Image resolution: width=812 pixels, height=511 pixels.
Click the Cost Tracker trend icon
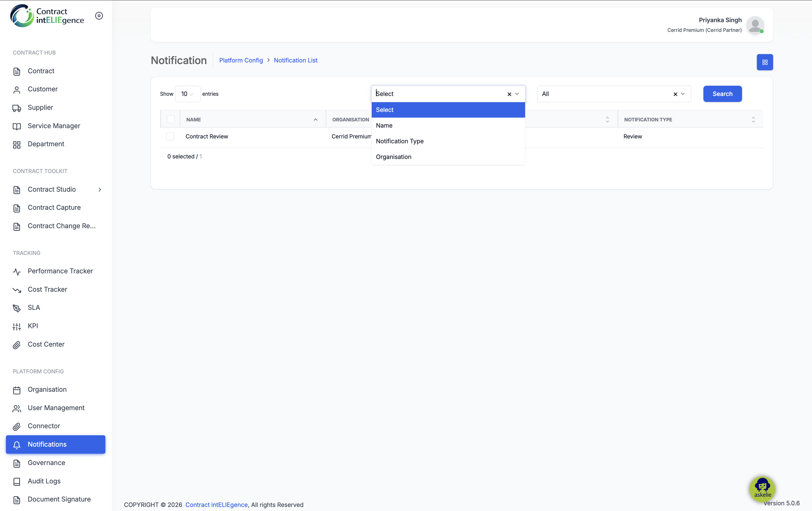16,290
